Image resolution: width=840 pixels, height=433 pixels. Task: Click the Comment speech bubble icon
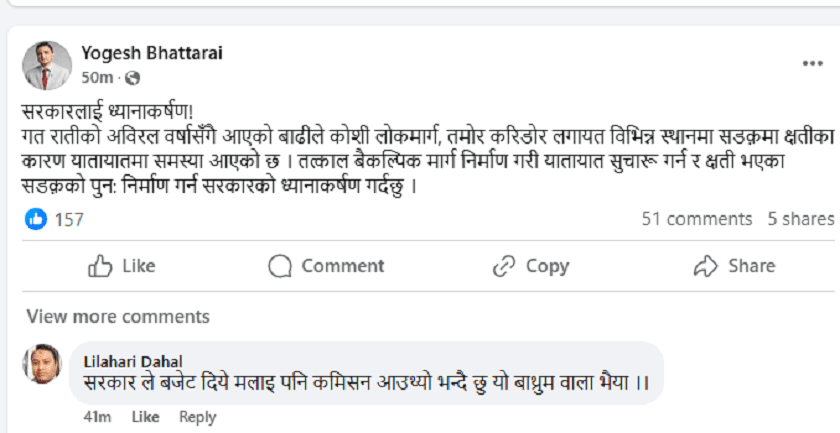[x=280, y=266]
